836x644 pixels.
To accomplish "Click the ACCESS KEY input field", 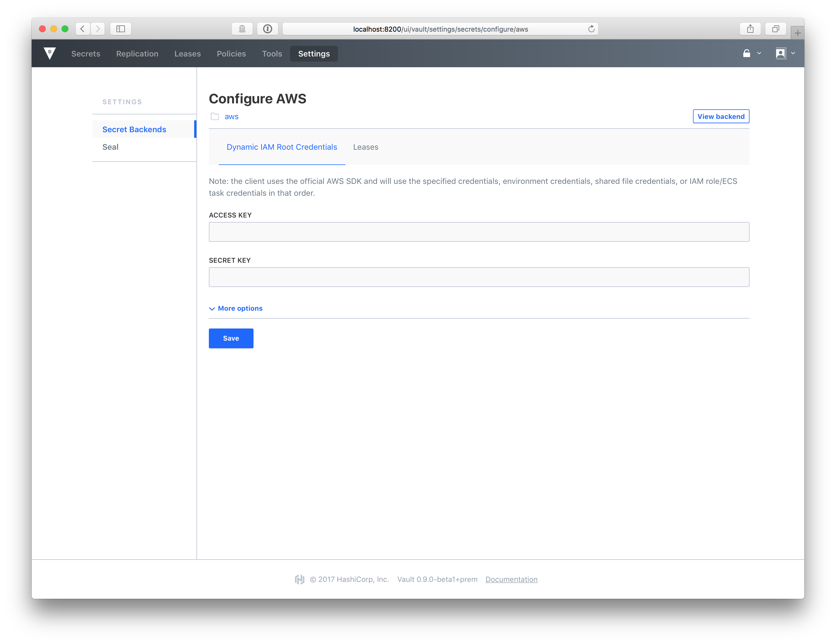I will 479,231.
